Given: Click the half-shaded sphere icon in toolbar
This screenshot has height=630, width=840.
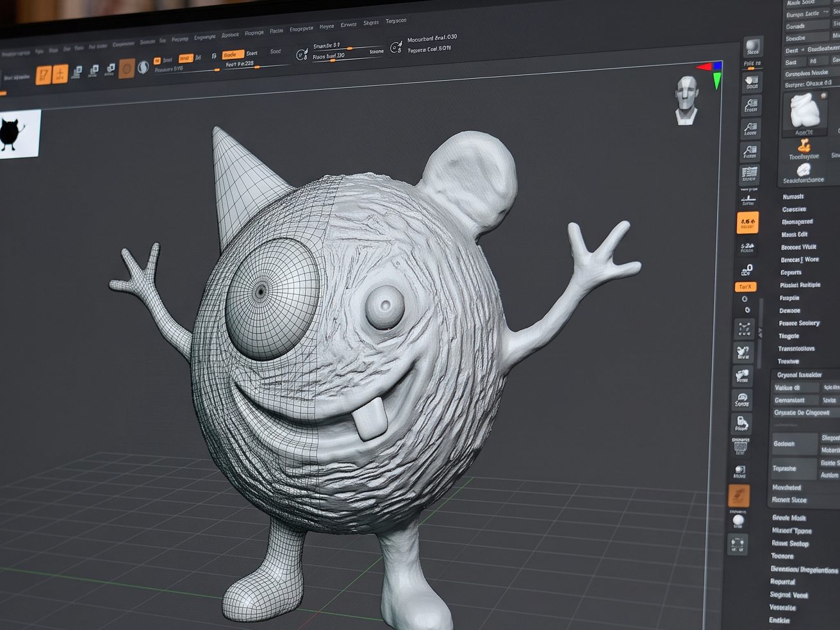Looking at the screenshot, I should click(x=144, y=67).
